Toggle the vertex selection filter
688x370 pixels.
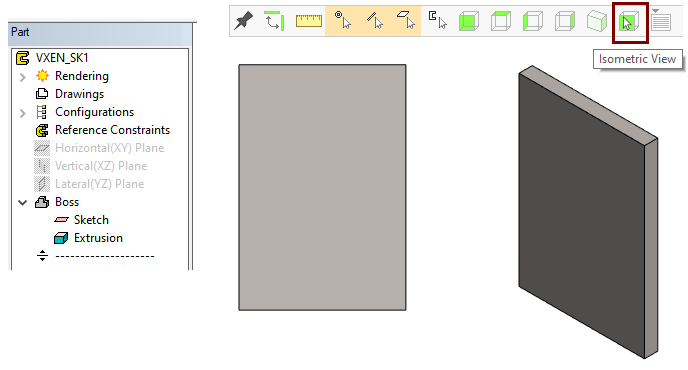343,20
